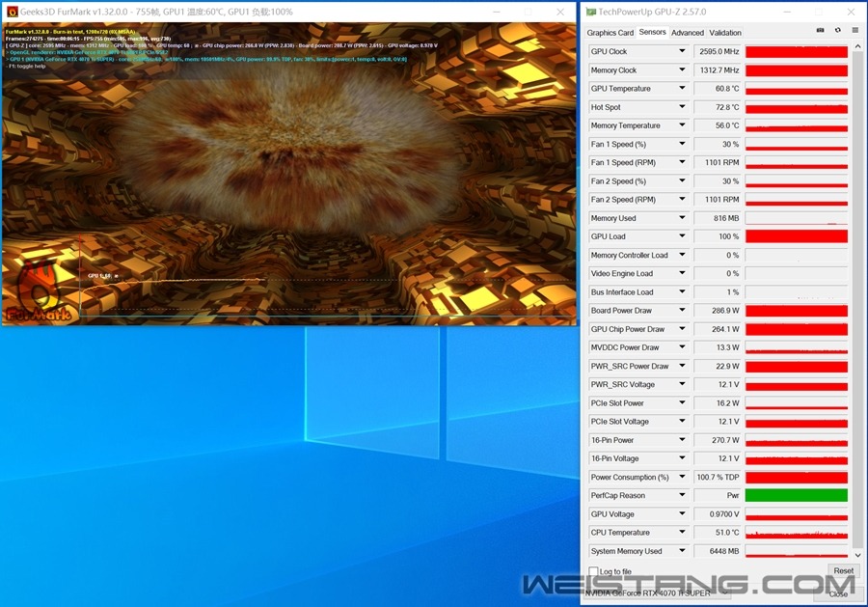The image size is (868, 607).
Task: Expand the Fan 1 Speed (%) dropdown
Action: pos(682,144)
